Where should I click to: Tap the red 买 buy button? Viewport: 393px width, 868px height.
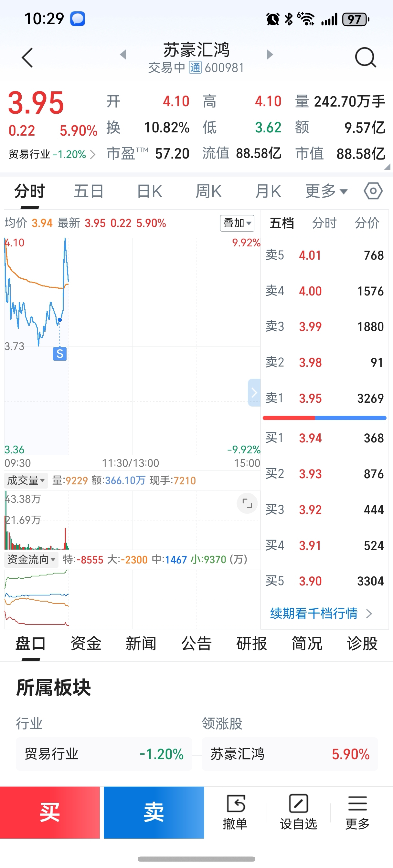coord(50,812)
